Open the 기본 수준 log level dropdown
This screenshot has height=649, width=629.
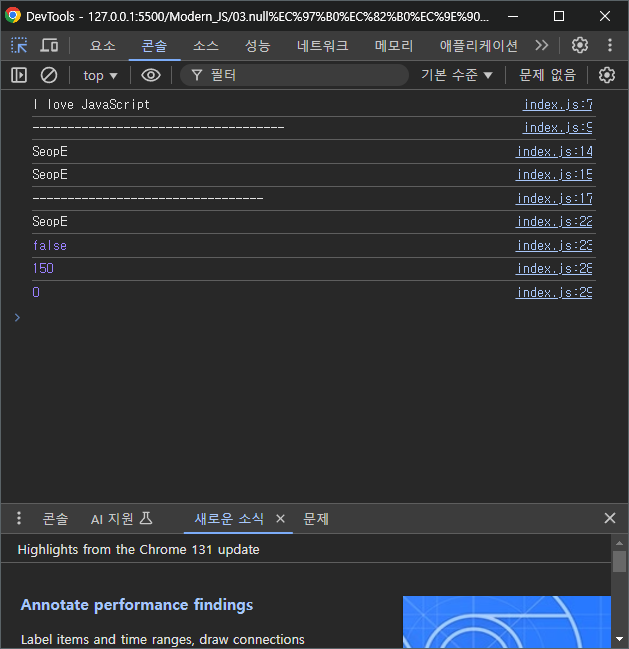(x=457, y=75)
